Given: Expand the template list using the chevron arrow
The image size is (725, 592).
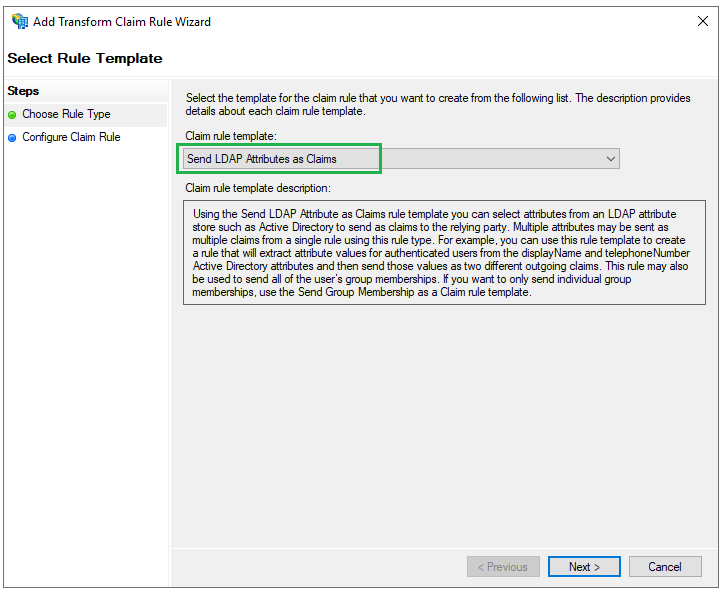Looking at the screenshot, I should 610,159.
